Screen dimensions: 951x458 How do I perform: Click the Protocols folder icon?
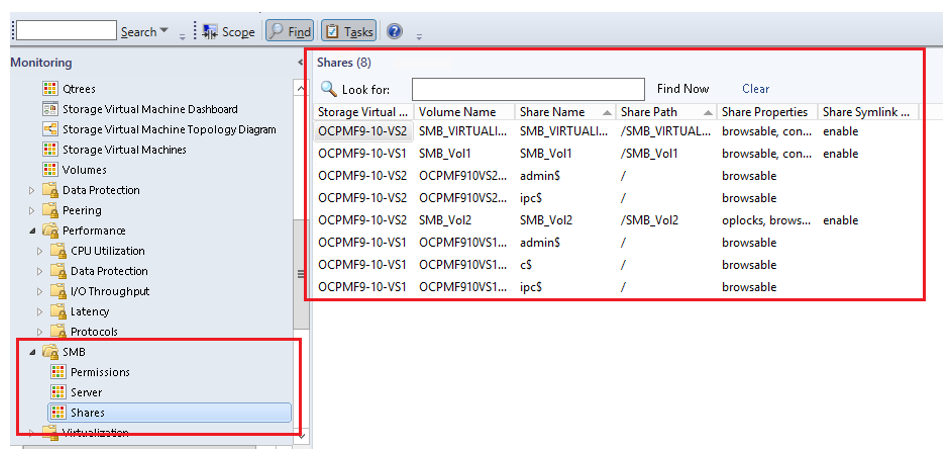click(x=58, y=332)
